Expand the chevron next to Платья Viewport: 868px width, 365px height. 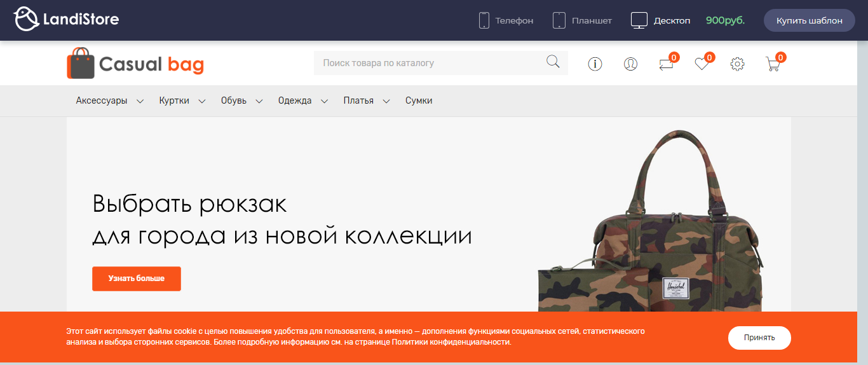point(386,101)
